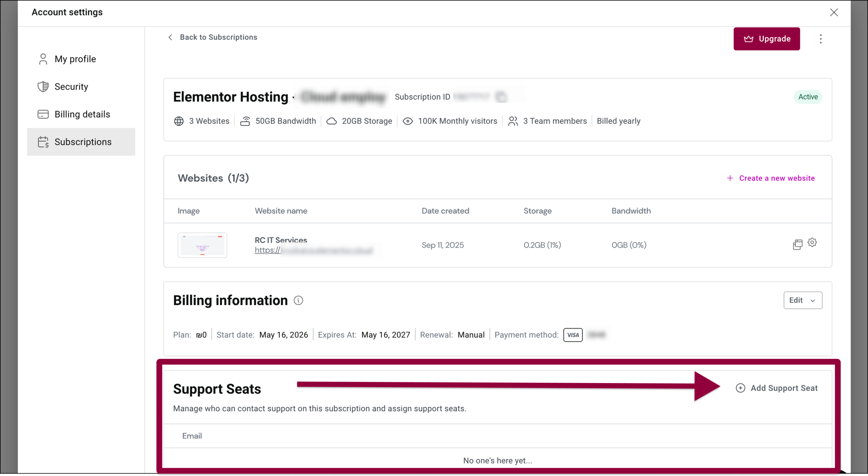Screen dimensions: 868x476
Task: Create a new website
Action: pos(771,178)
